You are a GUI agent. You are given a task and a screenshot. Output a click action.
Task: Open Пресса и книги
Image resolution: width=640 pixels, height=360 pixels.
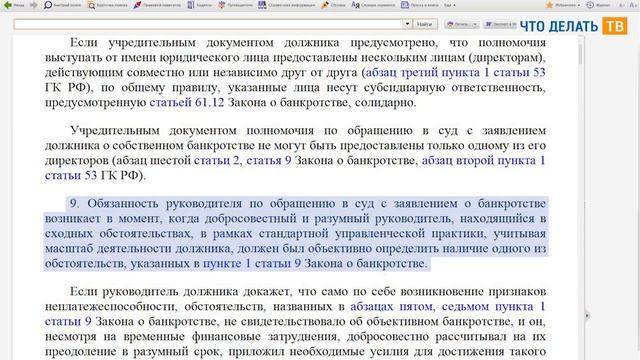420,5
